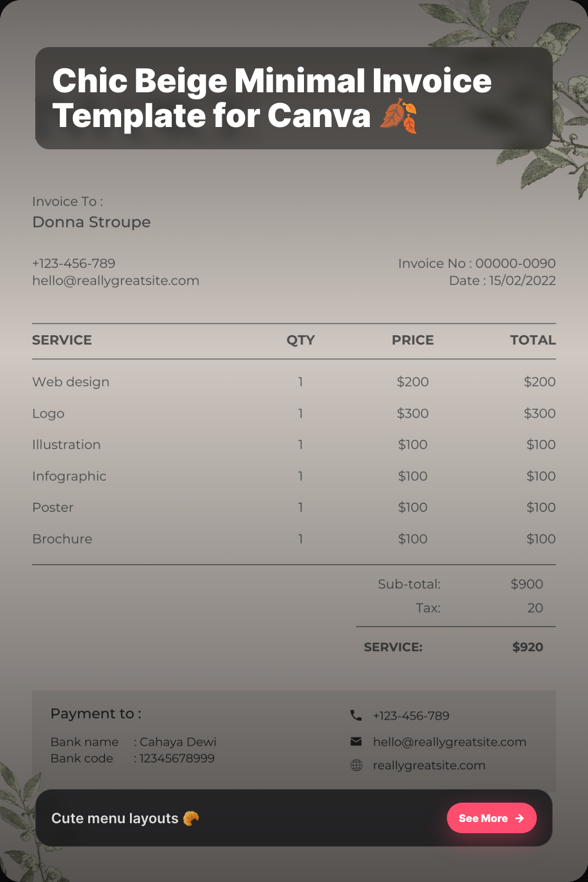Viewport: 588px width, 882px height.
Task: Click the $920 grand total amount
Action: [527, 647]
